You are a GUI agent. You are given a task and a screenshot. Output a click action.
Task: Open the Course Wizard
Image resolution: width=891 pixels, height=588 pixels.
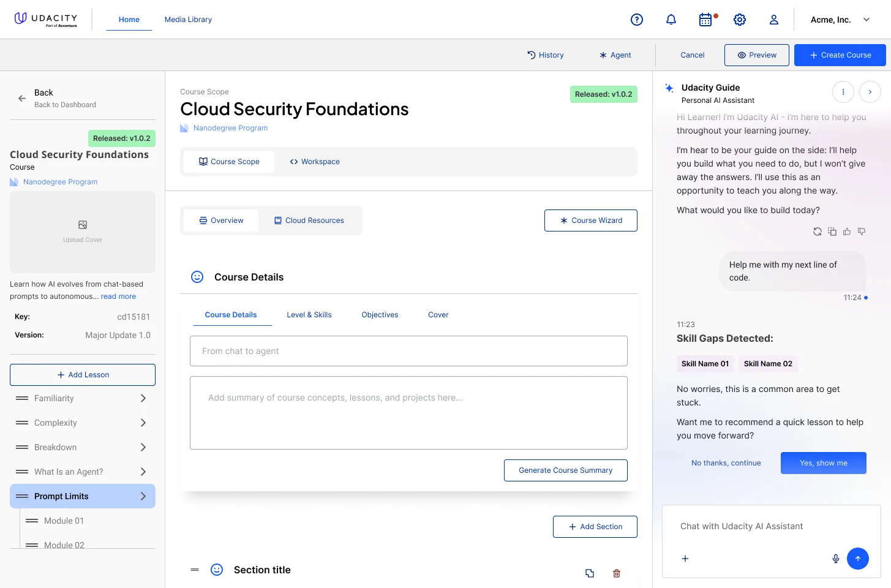(591, 221)
